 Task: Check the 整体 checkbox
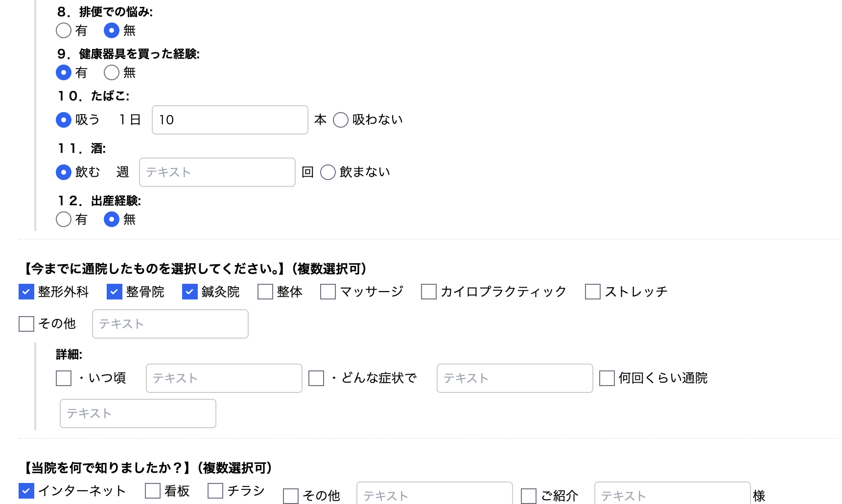264,292
